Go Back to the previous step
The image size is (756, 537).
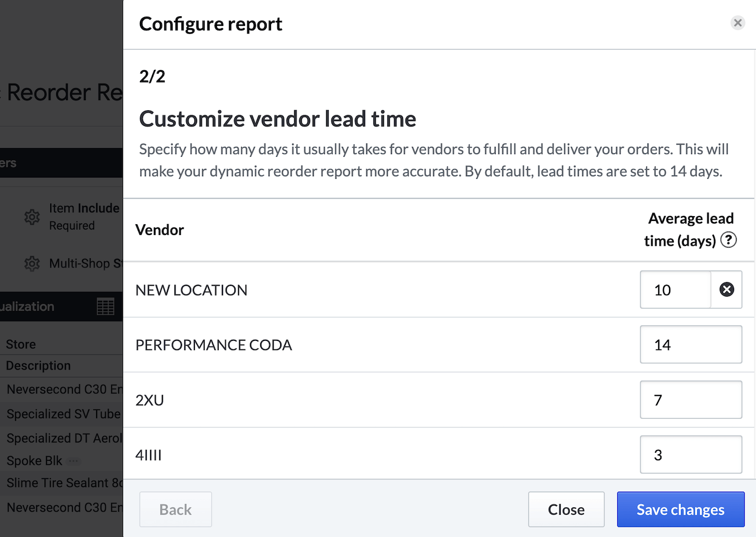pos(175,509)
